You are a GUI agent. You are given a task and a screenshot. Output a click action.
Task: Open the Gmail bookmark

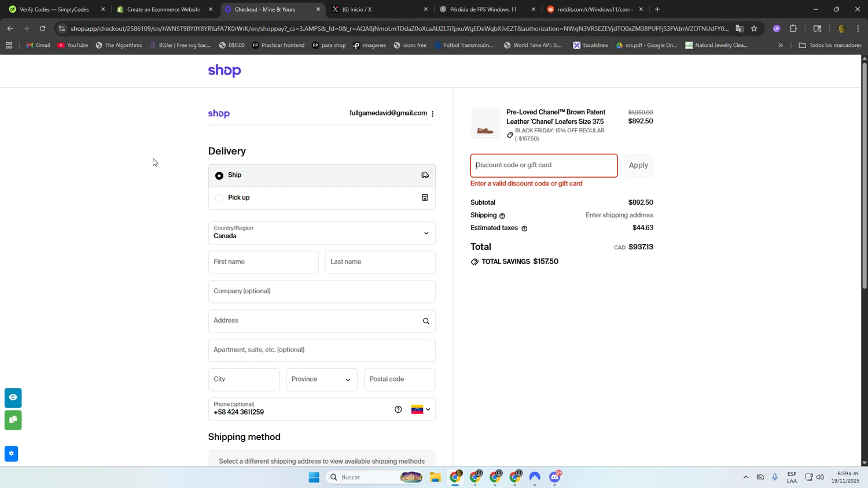[38, 45]
